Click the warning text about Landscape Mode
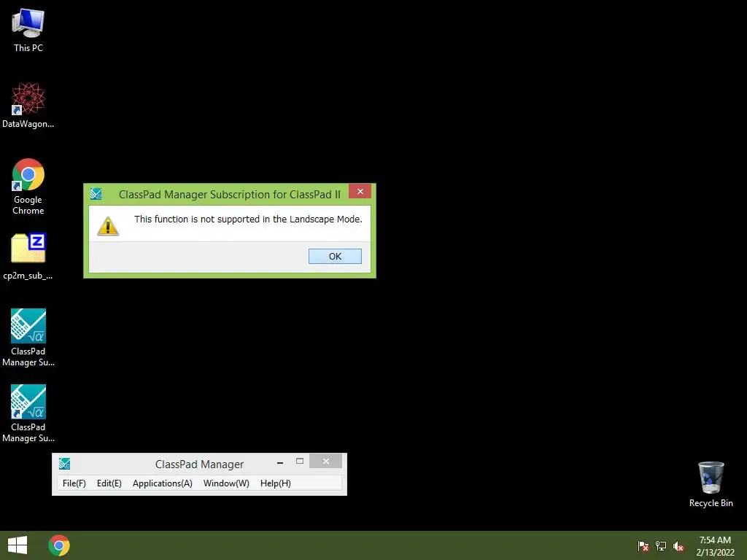The height and width of the screenshot is (560, 747). tap(248, 219)
